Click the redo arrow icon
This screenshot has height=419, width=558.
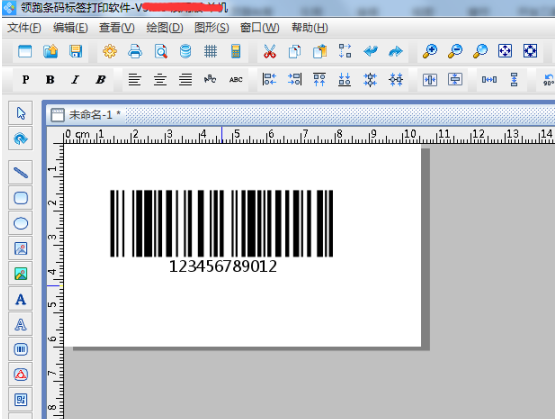click(395, 51)
